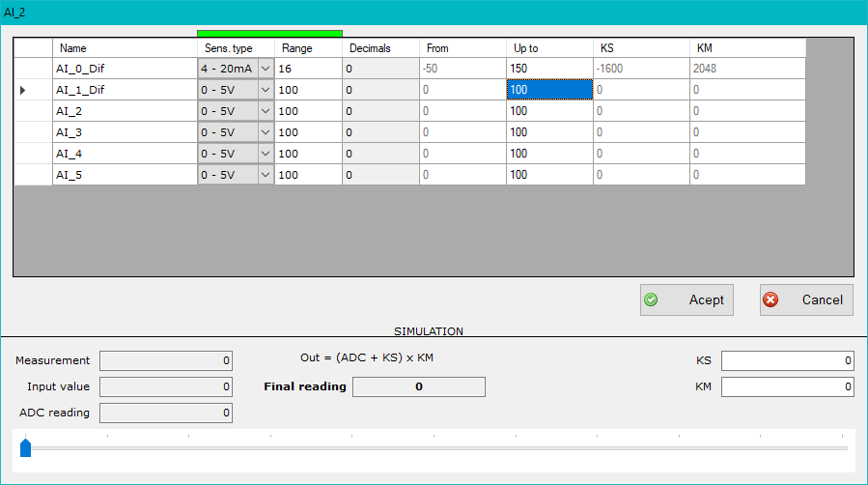Click the Sens. type column header

(236, 48)
